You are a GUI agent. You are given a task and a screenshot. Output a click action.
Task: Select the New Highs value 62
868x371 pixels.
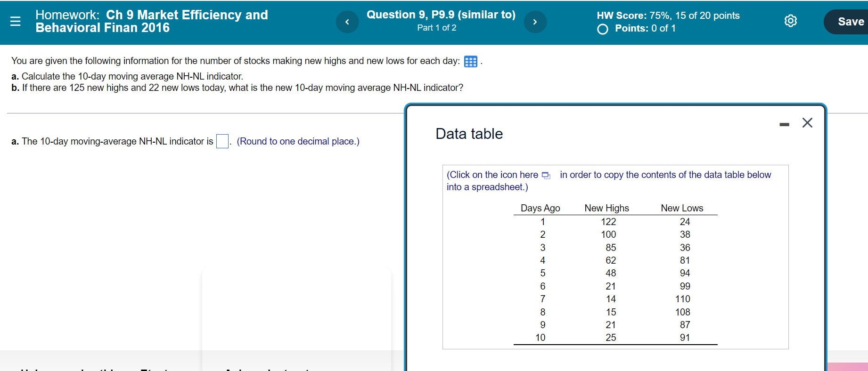[x=611, y=260]
